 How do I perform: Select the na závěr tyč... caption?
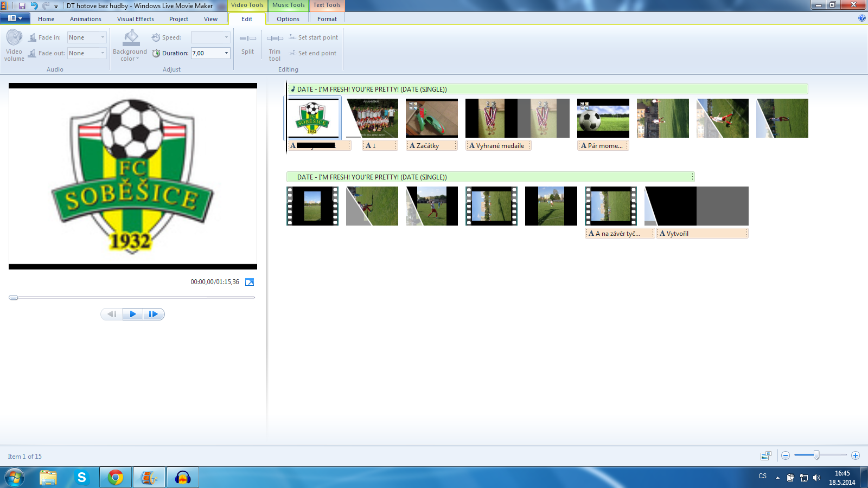(x=620, y=233)
